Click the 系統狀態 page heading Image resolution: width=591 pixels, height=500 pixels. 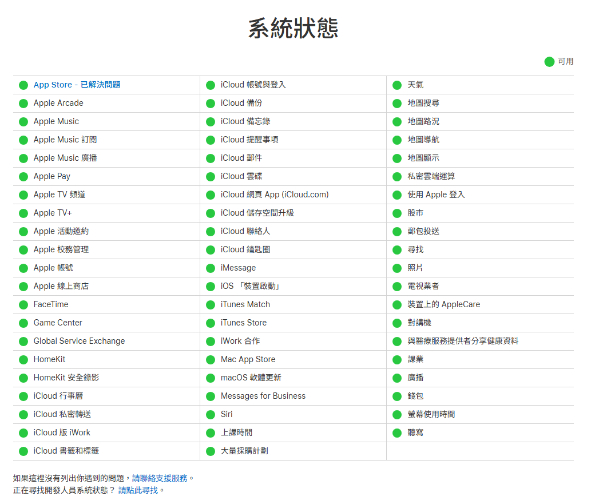(293, 28)
